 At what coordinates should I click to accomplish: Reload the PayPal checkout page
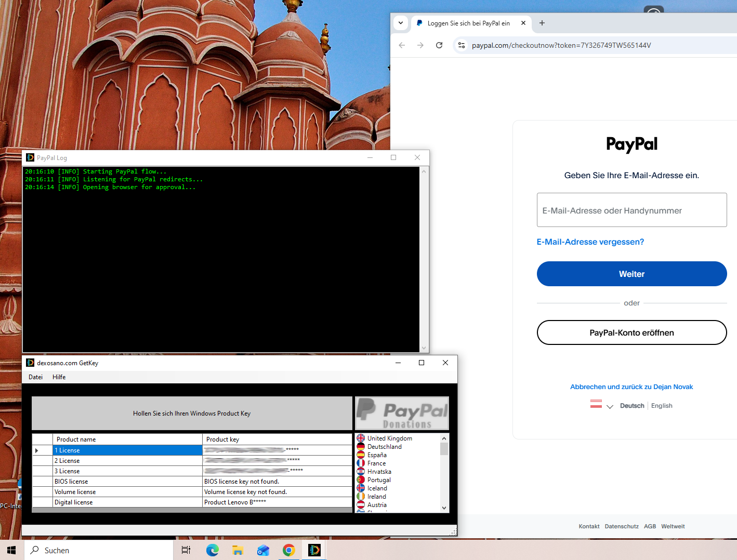(x=439, y=45)
